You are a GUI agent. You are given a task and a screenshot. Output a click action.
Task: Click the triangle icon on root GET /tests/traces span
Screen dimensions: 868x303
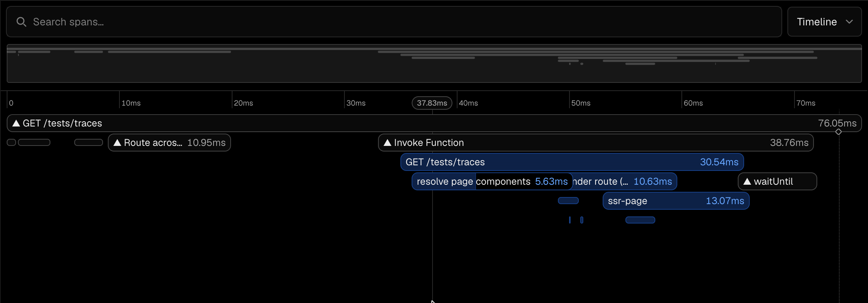pos(16,123)
